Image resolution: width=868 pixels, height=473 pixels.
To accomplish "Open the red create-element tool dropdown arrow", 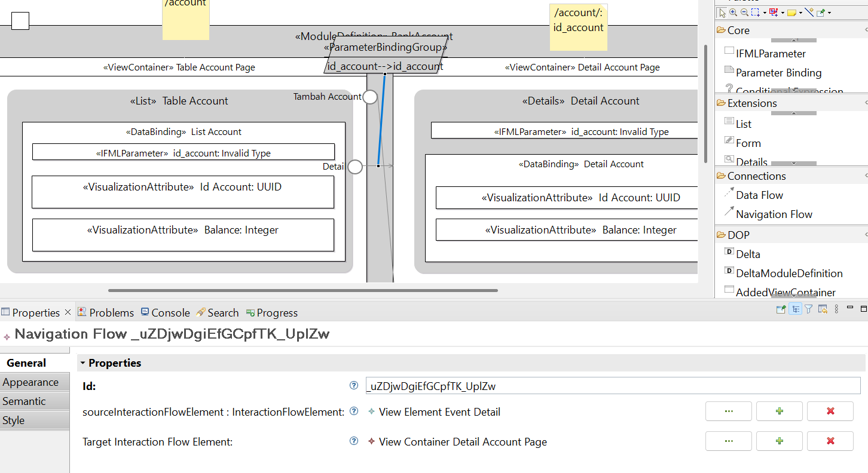I will (x=783, y=13).
